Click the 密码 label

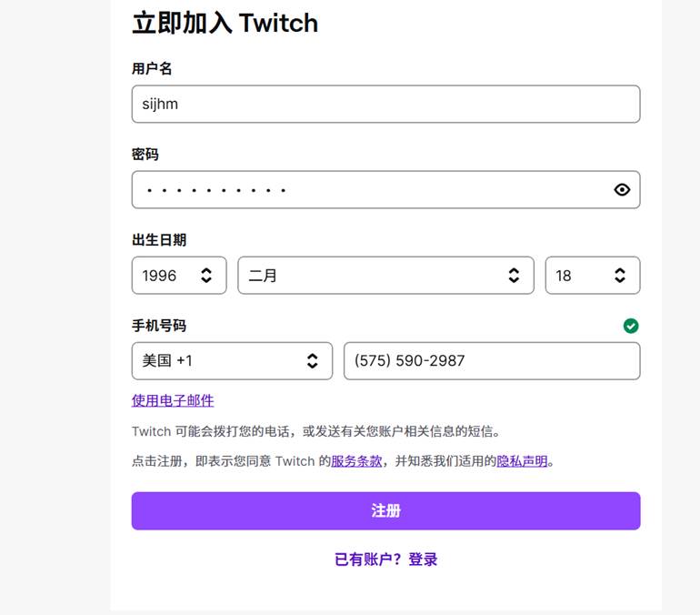point(145,155)
